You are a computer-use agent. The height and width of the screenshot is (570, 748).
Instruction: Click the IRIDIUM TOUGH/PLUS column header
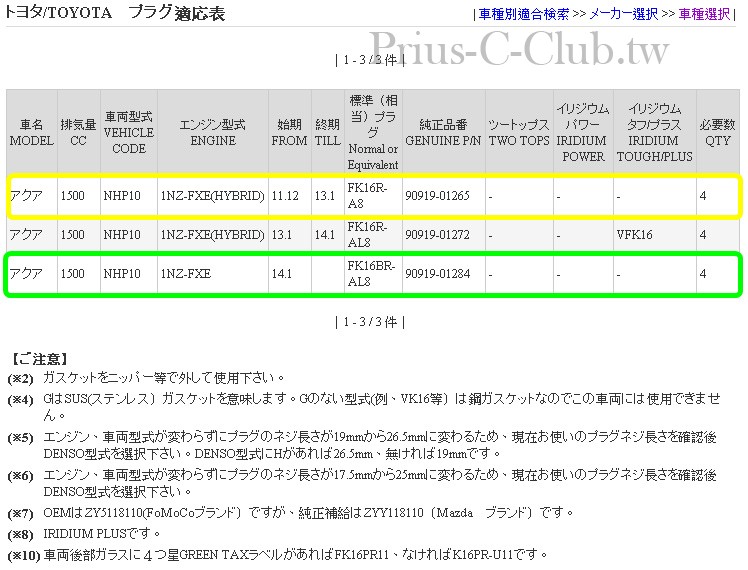pyautogui.click(x=654, y=132)
